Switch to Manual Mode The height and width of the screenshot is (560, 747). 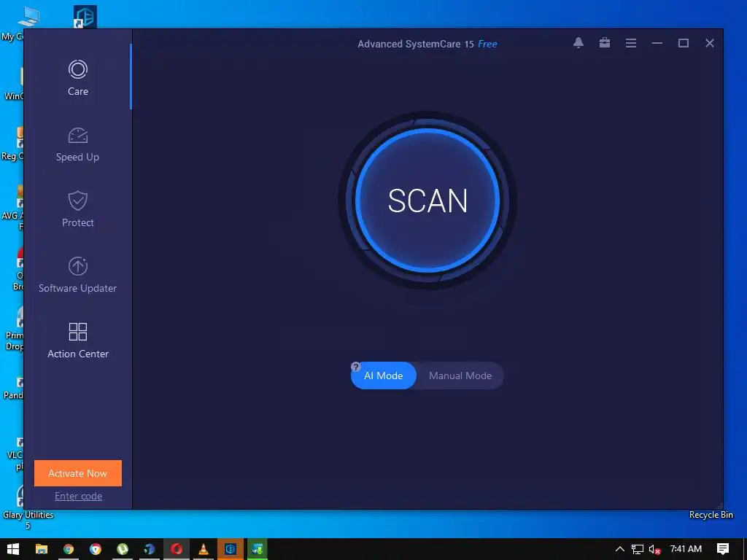(x=460, y=376)
